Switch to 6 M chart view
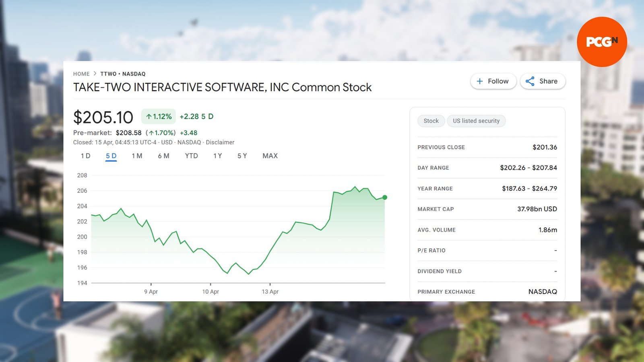The height and width of the screenshot is (362, 644). click(163, 156)
